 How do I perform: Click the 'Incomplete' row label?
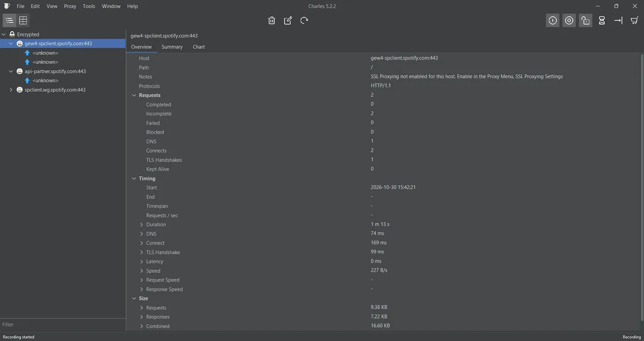[x=159, y=114]
